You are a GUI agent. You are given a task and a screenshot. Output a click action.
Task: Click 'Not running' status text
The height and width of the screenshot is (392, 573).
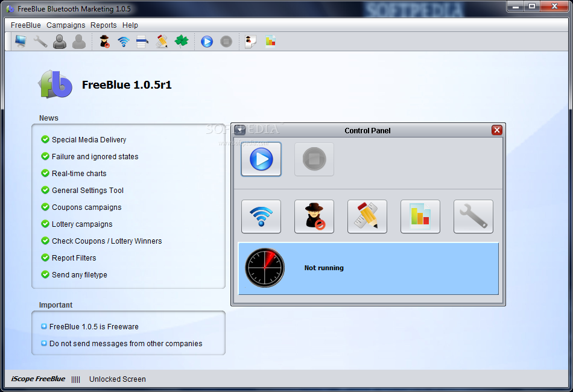(x=324, y=268)
